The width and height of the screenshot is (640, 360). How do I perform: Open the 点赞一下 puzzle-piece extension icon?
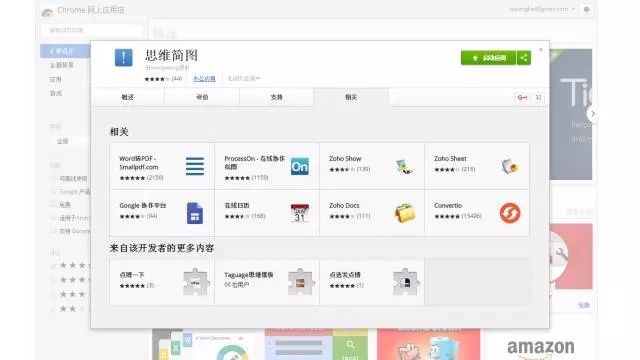[x=196, y=282]
